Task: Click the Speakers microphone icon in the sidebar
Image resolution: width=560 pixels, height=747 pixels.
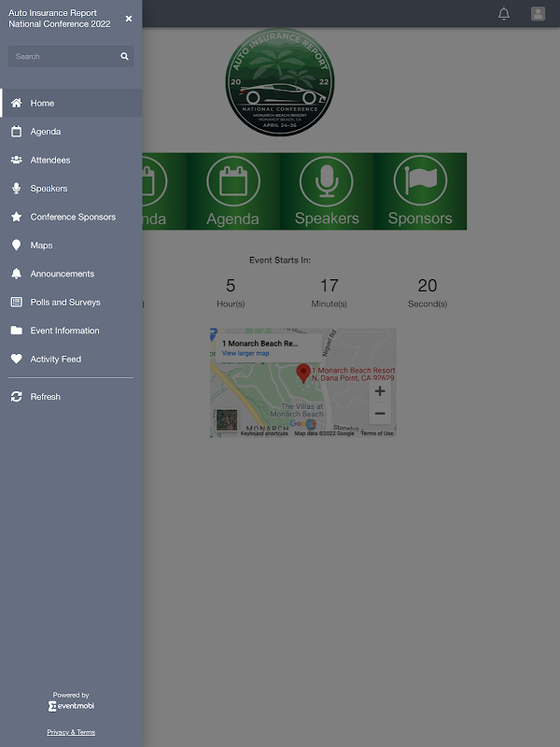Action: (16, 189)
